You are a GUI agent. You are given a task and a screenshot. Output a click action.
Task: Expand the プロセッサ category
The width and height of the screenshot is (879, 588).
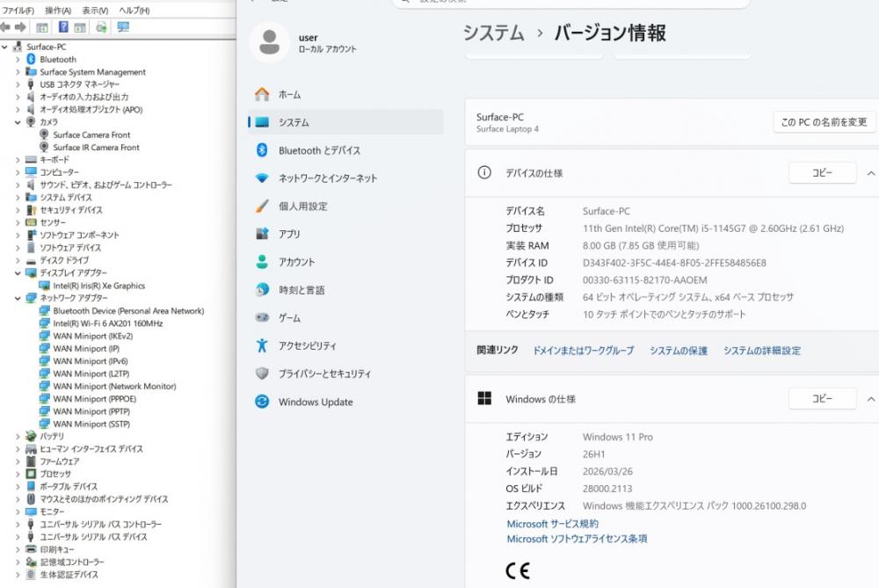[x=18, y=474]
